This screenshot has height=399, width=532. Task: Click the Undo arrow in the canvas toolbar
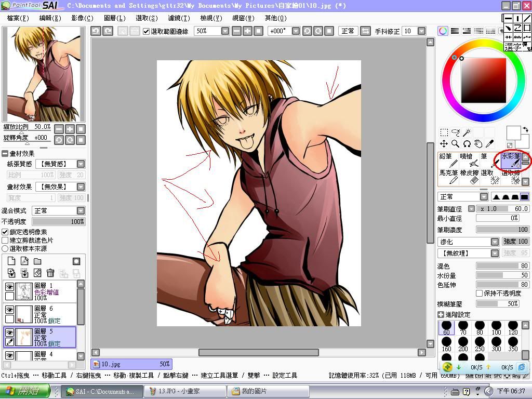(96, 31)
